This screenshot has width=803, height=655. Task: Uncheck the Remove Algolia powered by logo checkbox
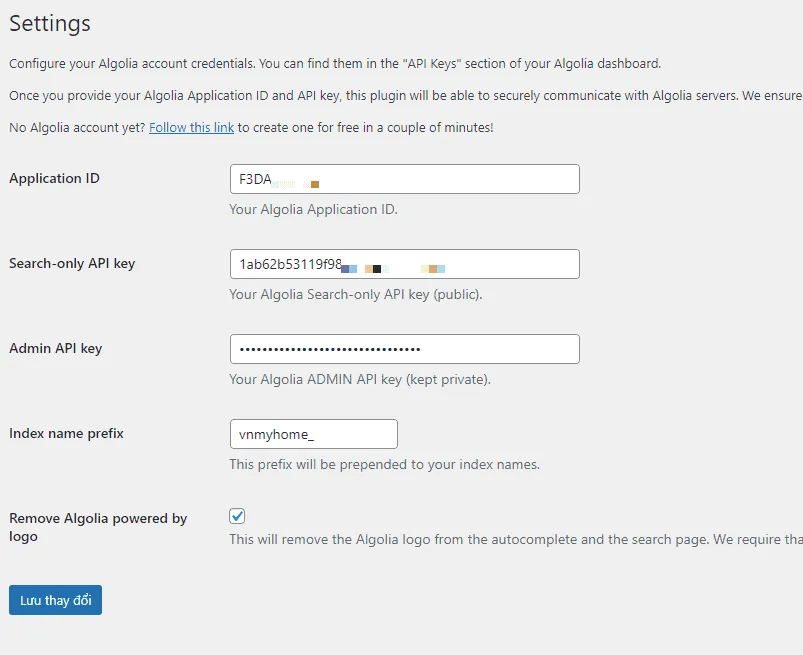[x=237, y=516]
